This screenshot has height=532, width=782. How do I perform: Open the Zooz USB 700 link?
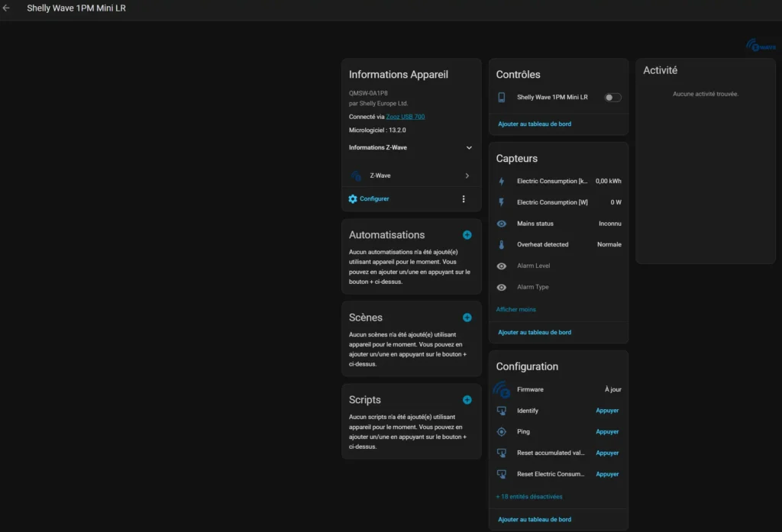point(406,117)
